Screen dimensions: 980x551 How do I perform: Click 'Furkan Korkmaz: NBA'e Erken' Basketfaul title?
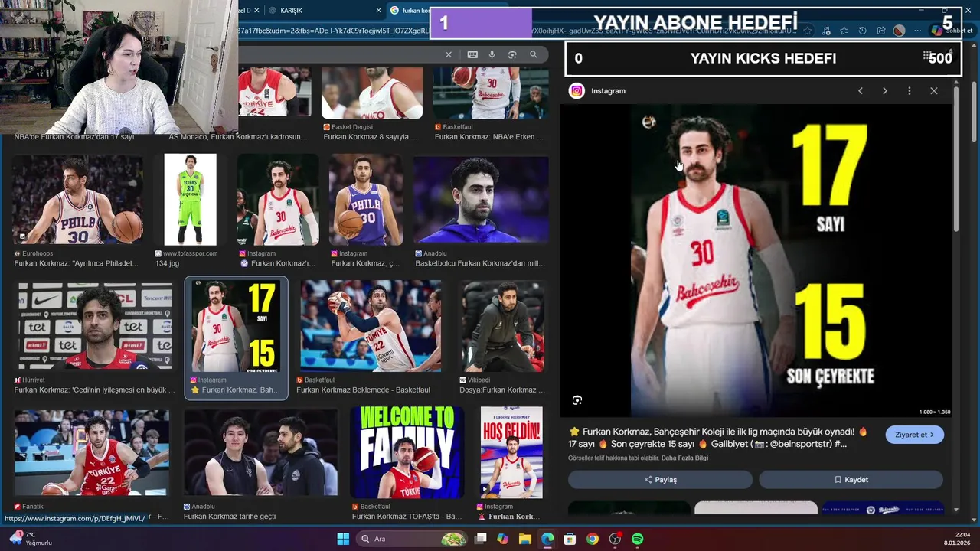click(x=489, y=138)
